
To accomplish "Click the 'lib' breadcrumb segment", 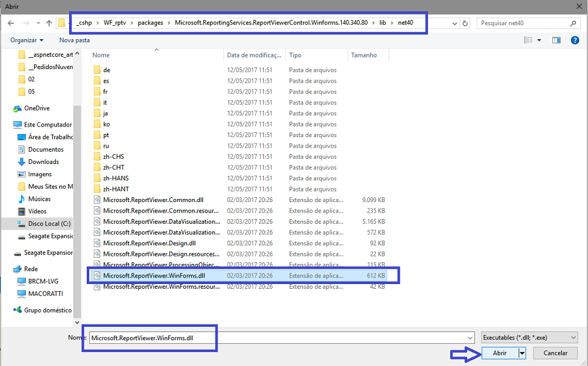I will tap(382, 23).
